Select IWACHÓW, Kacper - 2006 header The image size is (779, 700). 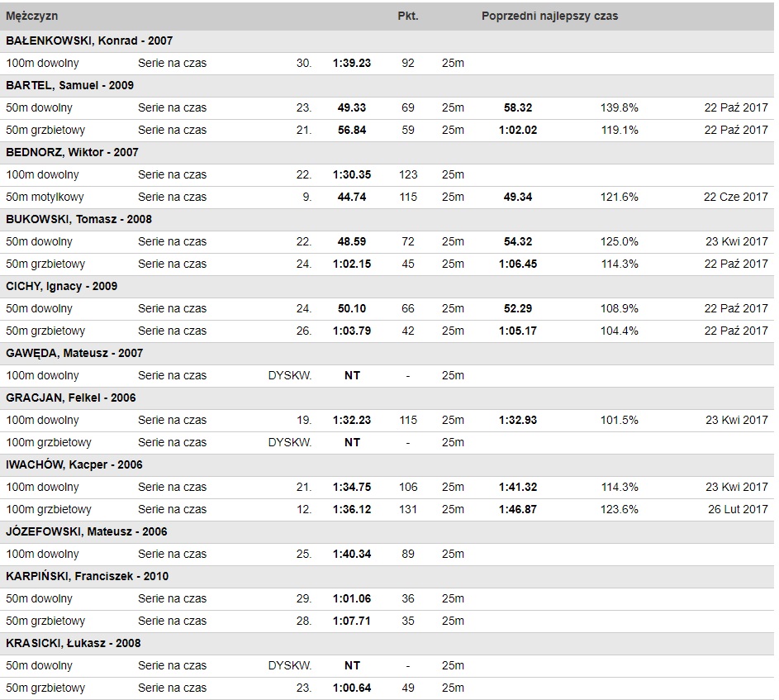pyautogui.click(x=74, y=464)
